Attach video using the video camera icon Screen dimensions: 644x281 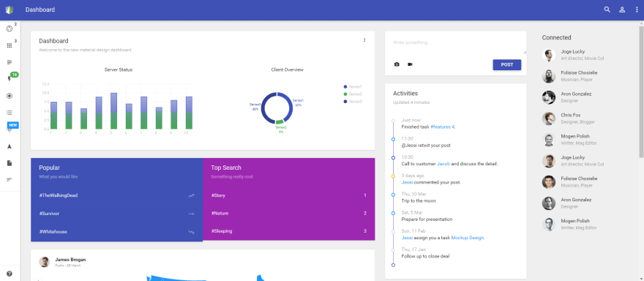410,64
